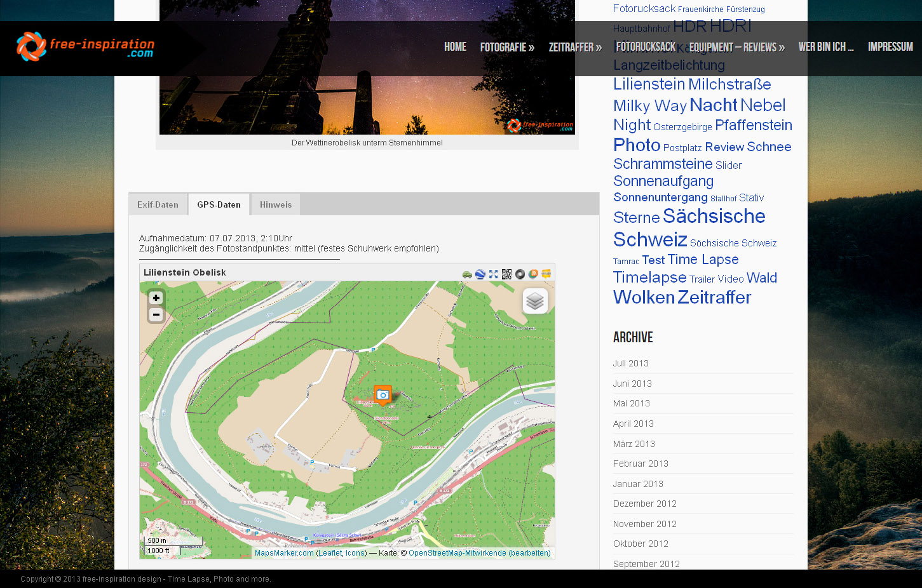This screenshot has height=588, width=922.
Task: Open the Fotografie dropdown menu
Action: 507,47
